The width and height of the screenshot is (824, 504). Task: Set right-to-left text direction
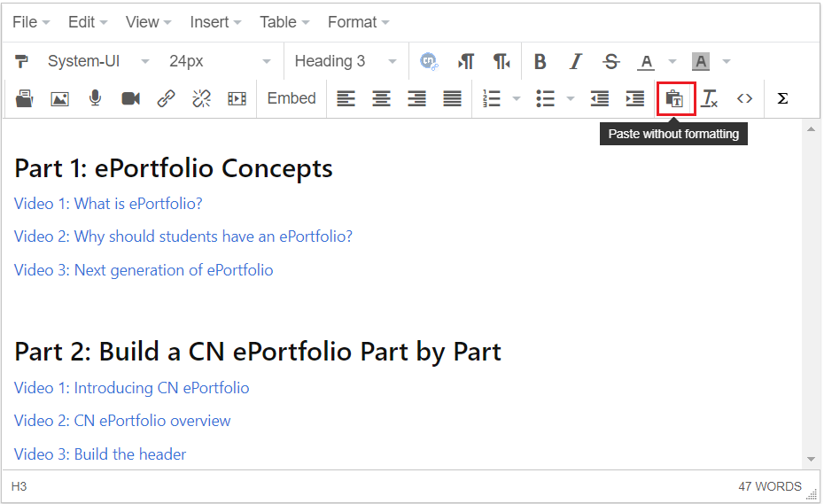(x=501, y=61)
